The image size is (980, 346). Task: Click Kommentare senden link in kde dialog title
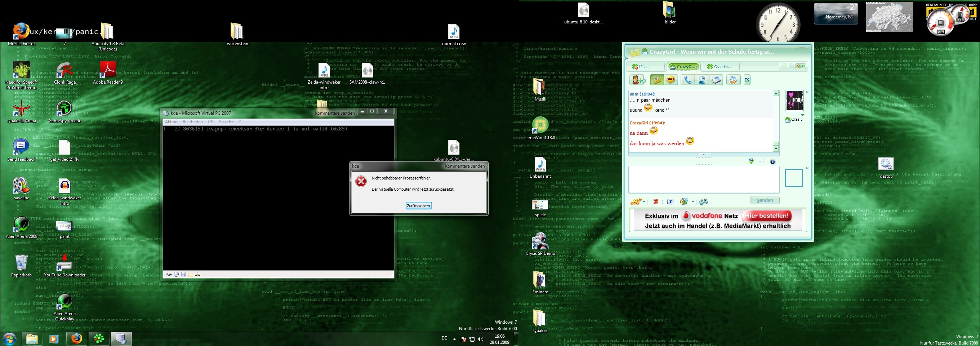click(x=464, y=167)
